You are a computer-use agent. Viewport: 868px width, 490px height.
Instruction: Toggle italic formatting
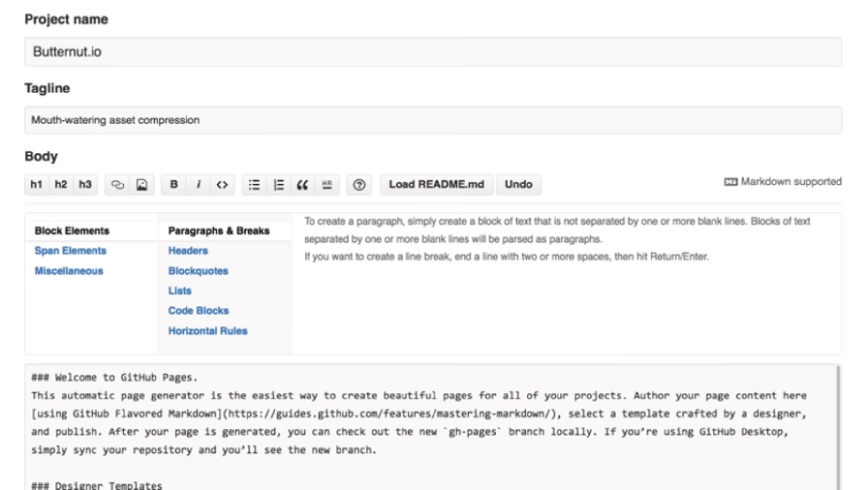[199, 184]
